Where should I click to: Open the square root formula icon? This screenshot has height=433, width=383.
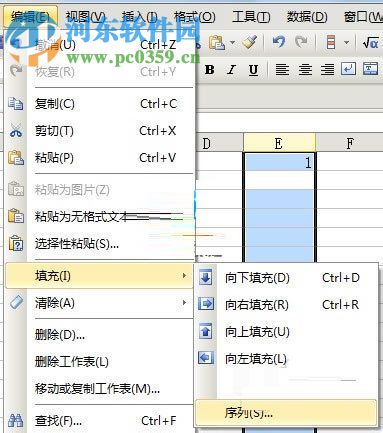coord(371,42)
